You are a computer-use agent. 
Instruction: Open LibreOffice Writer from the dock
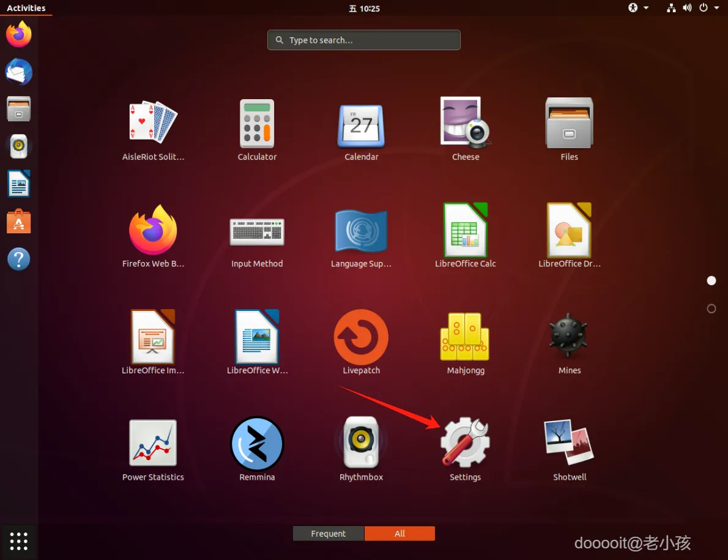click(18, 184)
